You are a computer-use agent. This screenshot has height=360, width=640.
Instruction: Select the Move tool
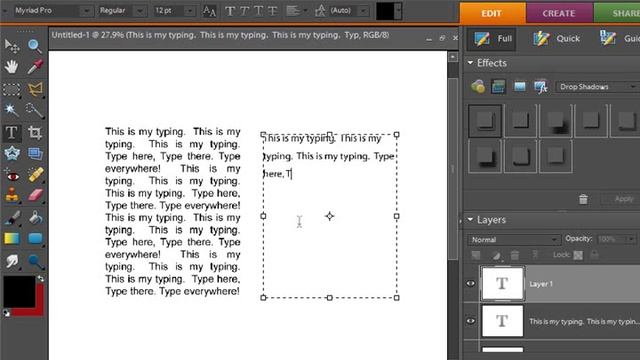tap(11, 46)
